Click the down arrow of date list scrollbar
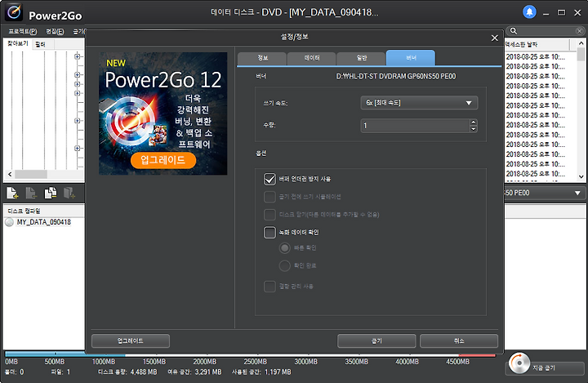 click(x=581, y=176)
